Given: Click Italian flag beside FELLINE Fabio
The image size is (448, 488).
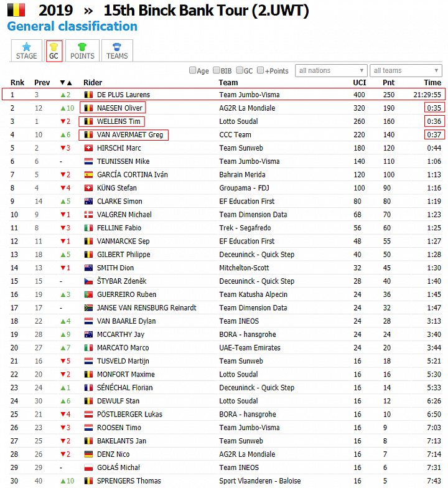Looking at the screenshot, I should (x=88, y=228).
